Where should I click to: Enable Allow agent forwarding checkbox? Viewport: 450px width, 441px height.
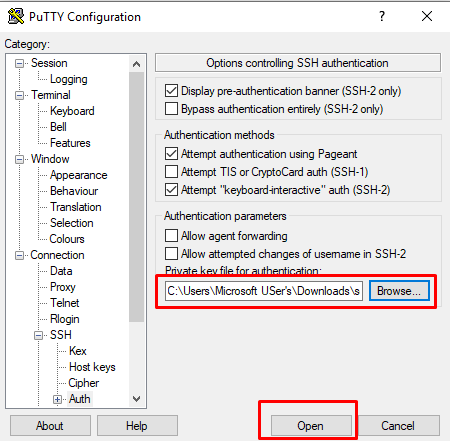tap(171, 235)
